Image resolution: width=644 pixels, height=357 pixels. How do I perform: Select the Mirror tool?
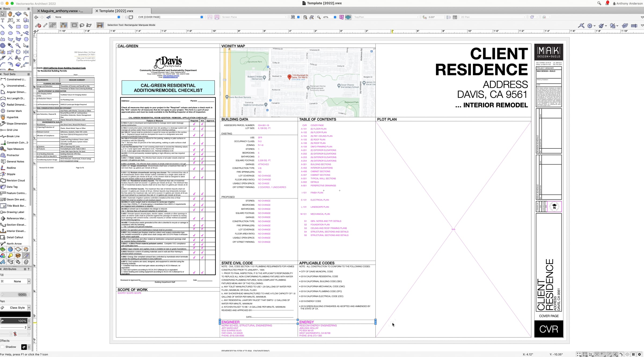(26, 52)
